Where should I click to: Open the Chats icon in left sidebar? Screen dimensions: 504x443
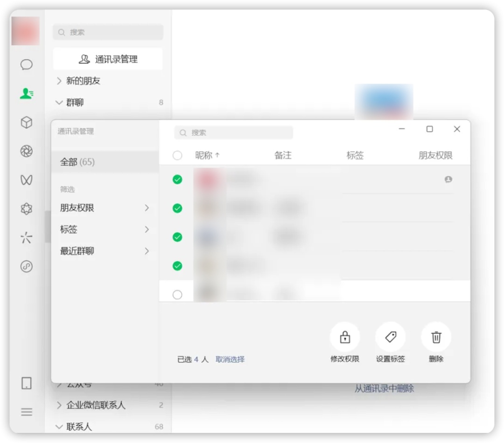[x=27, y=64]
